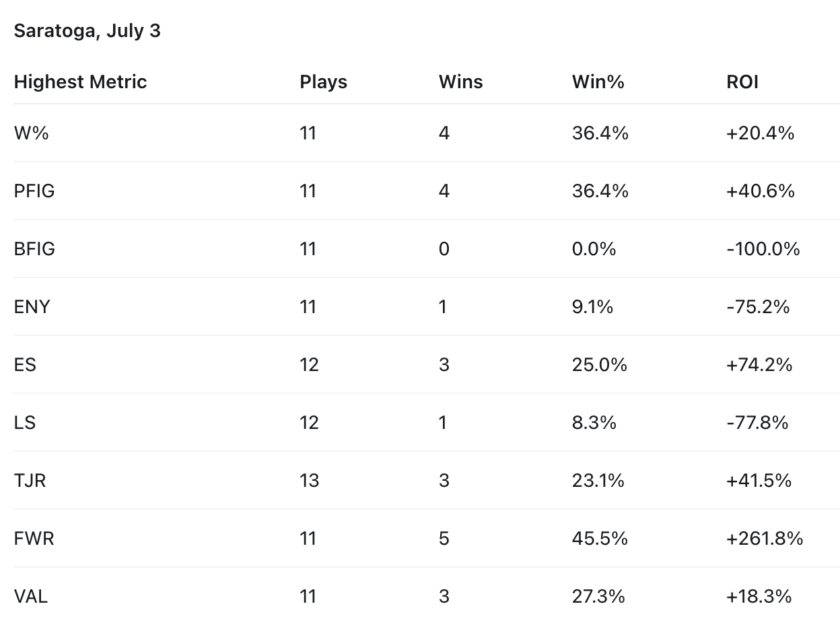840x633 pixels.
Task: Select the TJR metric row label
Action: click(x=30, y=481)
